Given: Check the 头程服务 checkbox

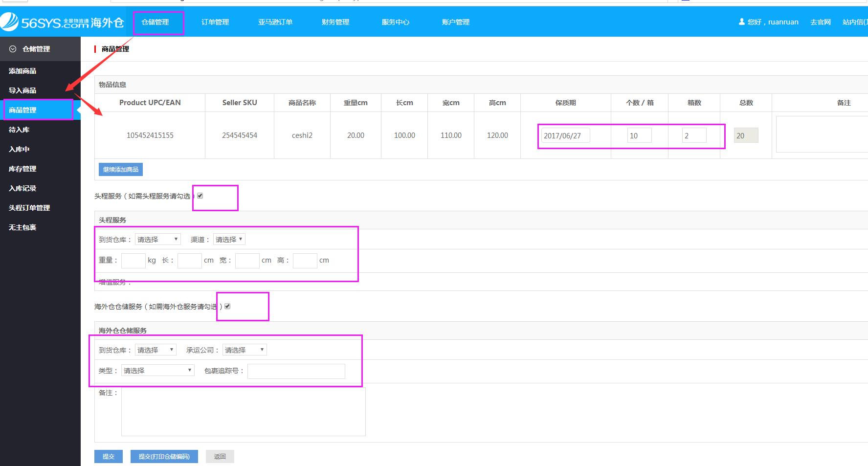Looking at the screenshot, I should pyautogui.click(x=200, y=196).
